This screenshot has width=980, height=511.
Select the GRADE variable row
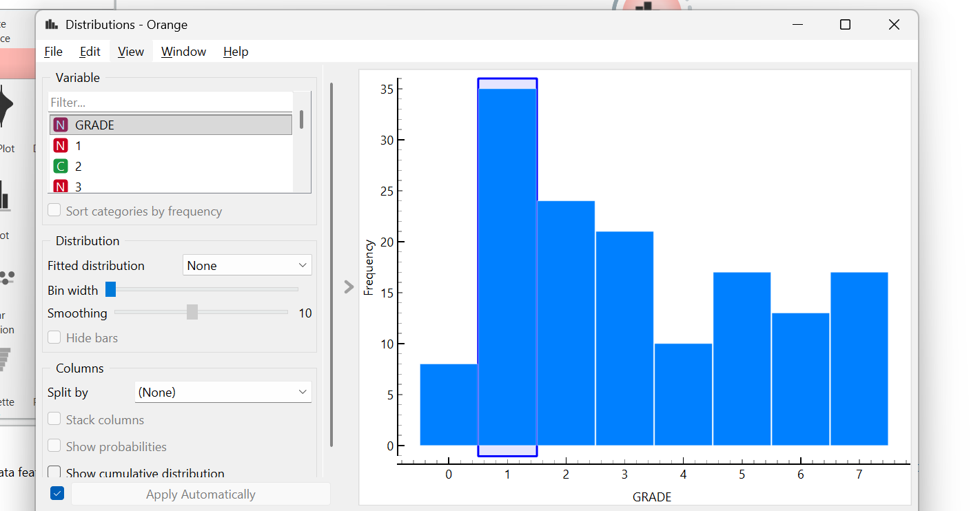click(x=171, y=125)
